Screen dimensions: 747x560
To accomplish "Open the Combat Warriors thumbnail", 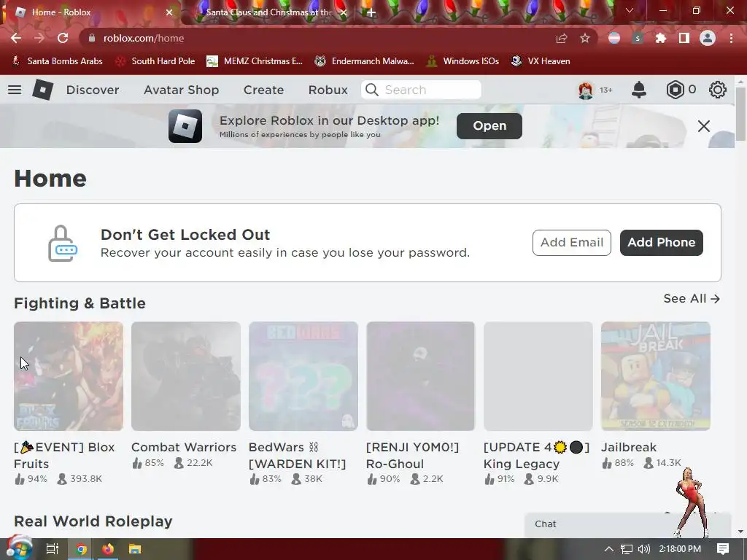I will 186,376.
